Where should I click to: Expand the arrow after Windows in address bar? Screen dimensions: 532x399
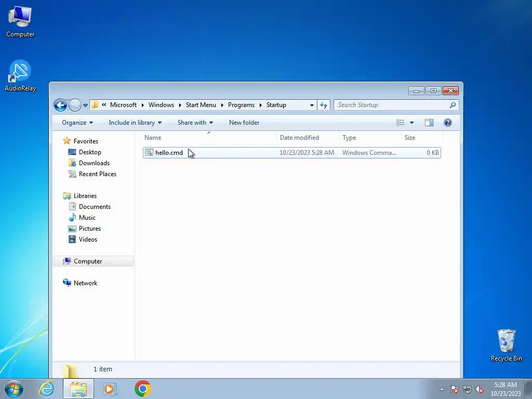180,105
